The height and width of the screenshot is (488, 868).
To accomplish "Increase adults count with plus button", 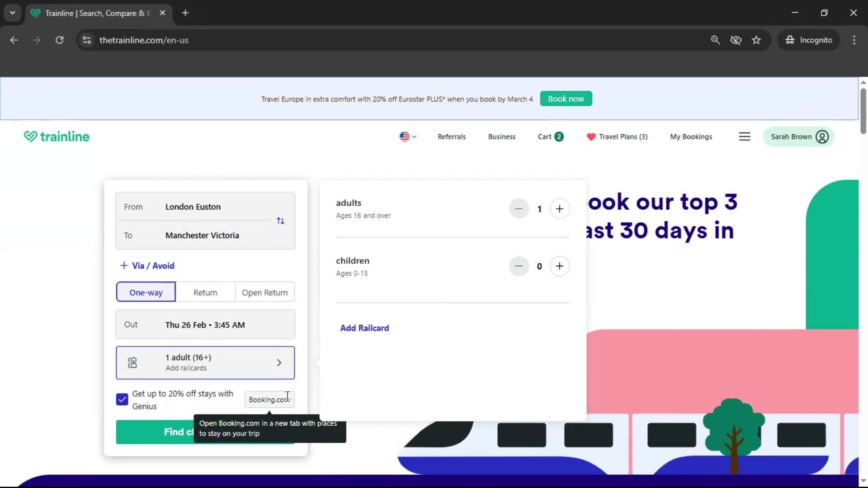I will (x=560, y=208).
